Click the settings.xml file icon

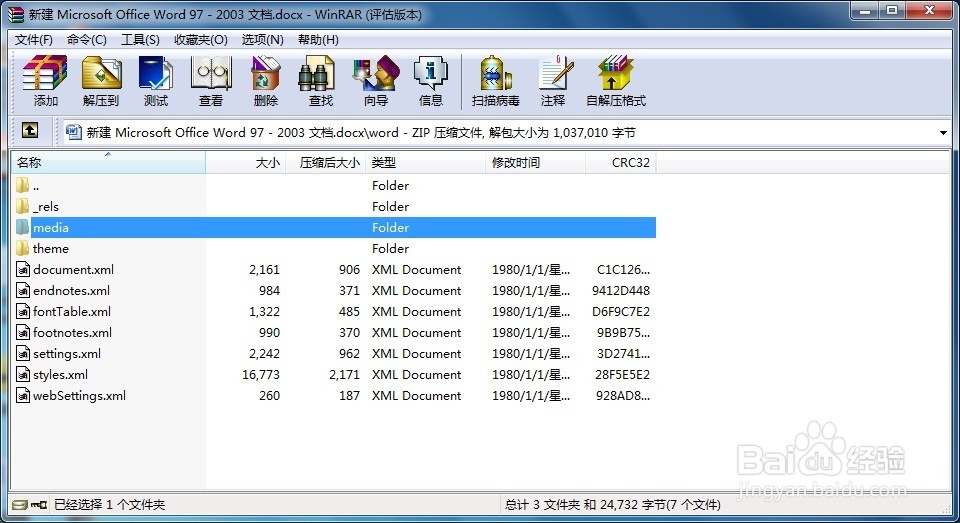(23, 353)
